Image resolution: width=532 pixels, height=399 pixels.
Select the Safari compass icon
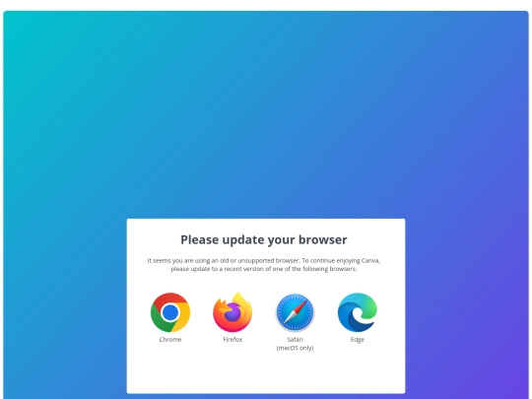tap(295, 312)
